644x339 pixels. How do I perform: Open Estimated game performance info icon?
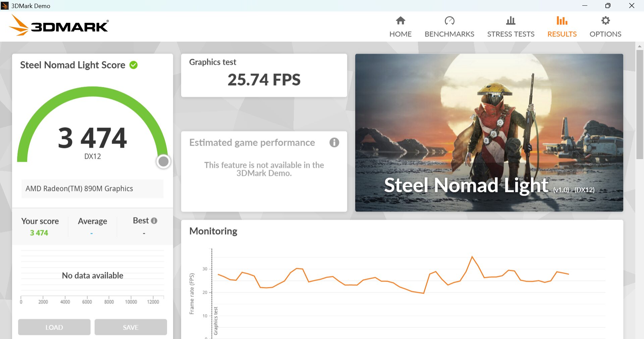(x=334, y=143)
